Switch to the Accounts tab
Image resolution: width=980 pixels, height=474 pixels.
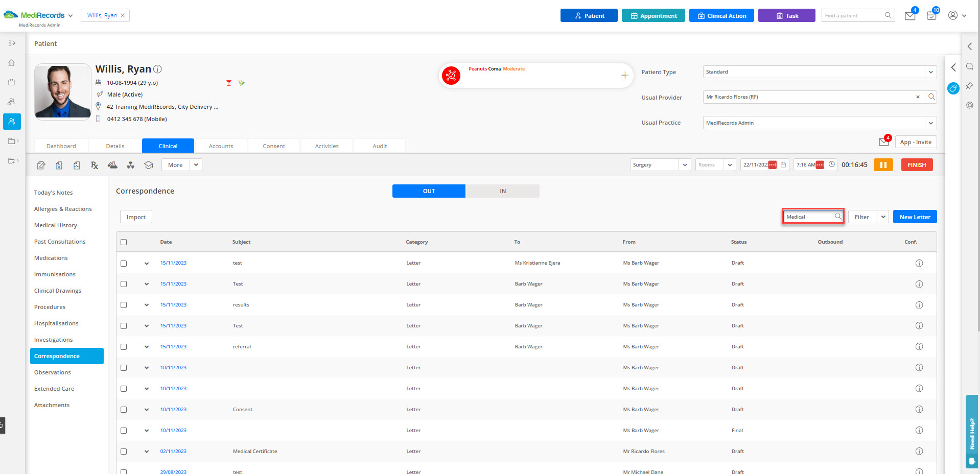tap(221, 146)
